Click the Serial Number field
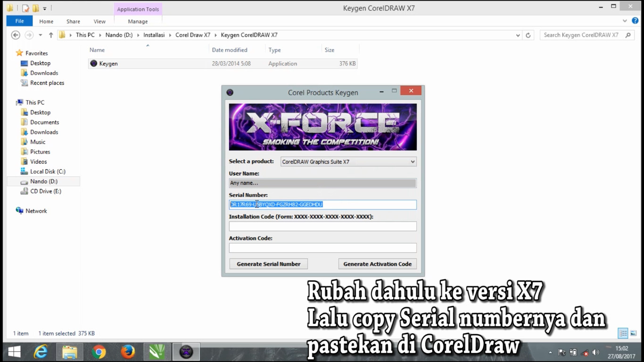644x362 pixels. [x=322, y=205]
